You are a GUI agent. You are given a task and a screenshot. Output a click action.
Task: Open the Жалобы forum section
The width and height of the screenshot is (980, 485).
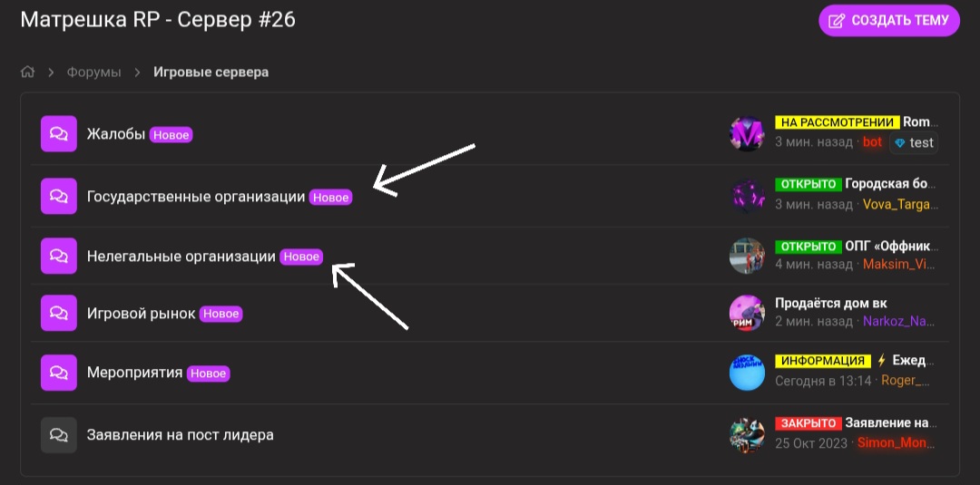pos(115,134)
